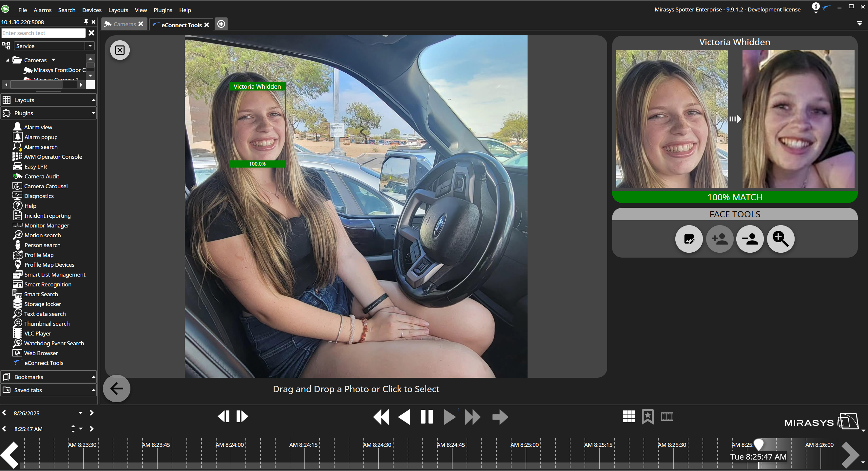This screenshot has width=868, height=471.
Task: Launch the Easy LPR plugin
Action: click(x=35, y=166)
